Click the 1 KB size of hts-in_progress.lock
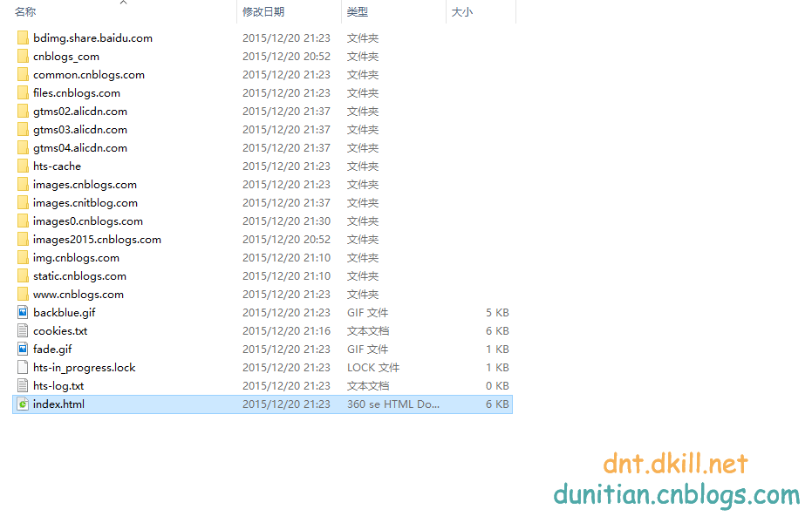The image size is (812, 516). tap(497, 368)
